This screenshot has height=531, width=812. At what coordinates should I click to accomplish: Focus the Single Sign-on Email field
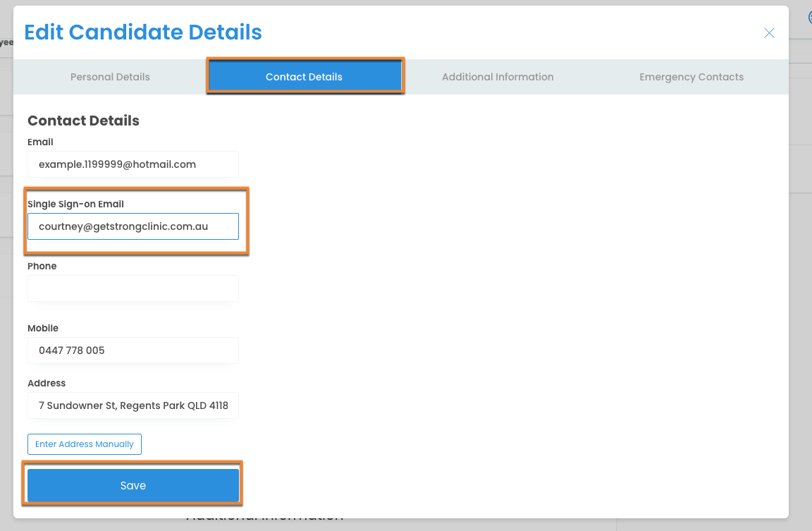(133, 226)
